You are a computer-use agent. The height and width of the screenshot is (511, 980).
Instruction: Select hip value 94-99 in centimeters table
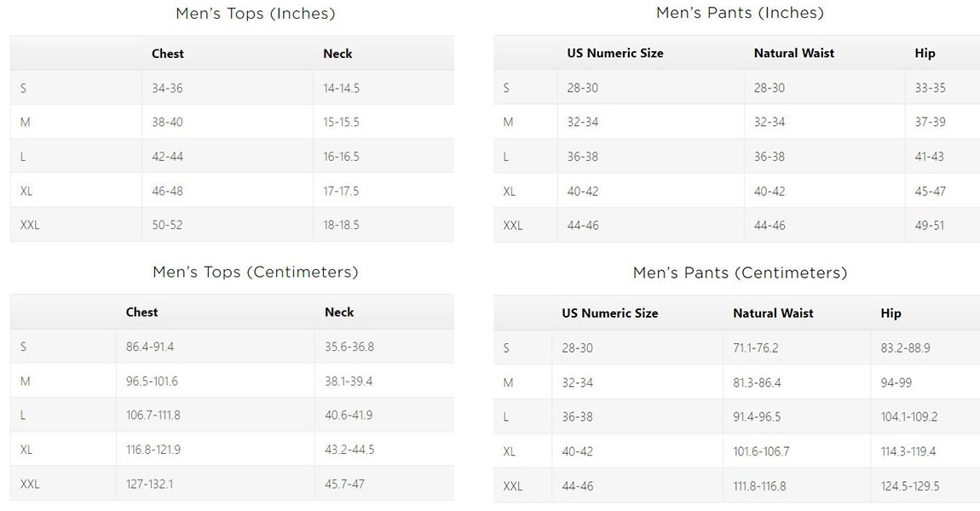coord(896,383)
